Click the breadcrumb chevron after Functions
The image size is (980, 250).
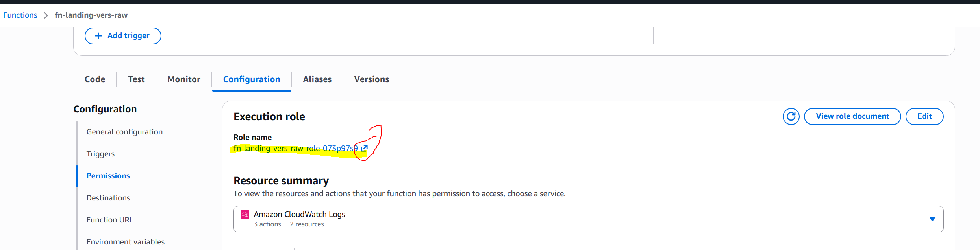(46, 15)
